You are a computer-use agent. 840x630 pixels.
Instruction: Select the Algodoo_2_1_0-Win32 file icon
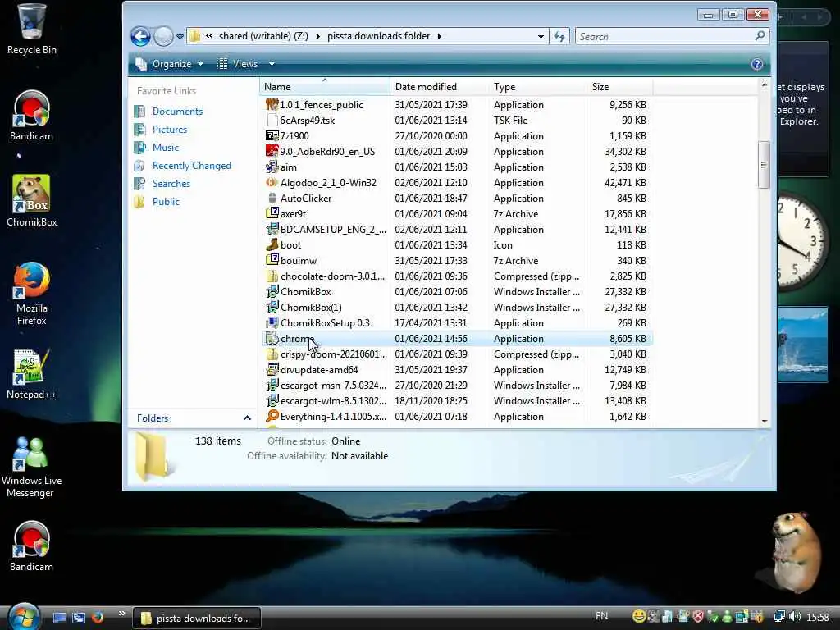tap(272, 183)
